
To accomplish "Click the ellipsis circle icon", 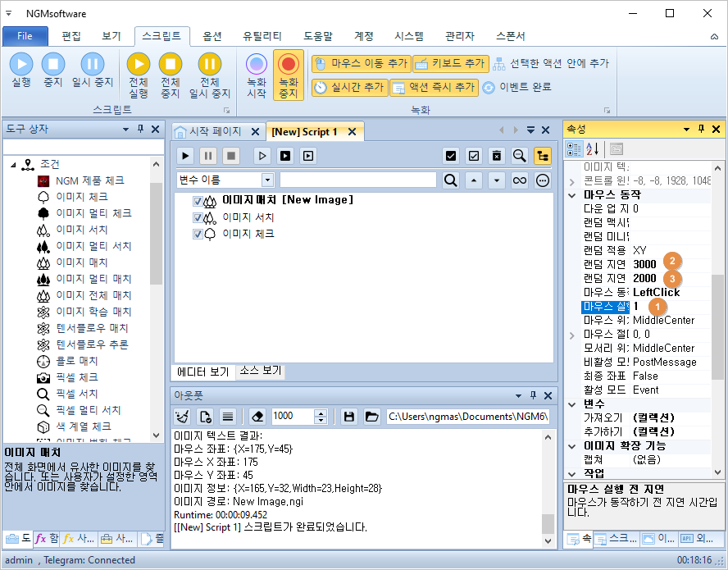I will (x=542, y=180).
